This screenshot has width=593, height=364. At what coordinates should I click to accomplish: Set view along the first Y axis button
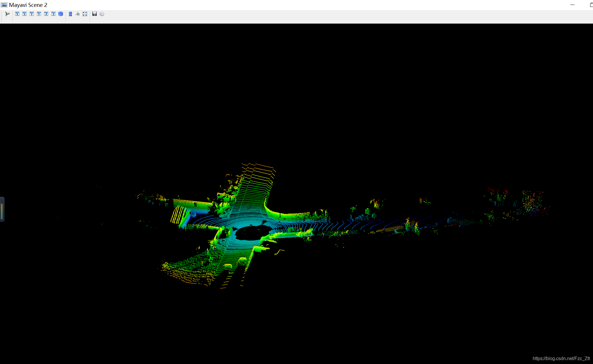pyautogui.click(x=32, y=14)
